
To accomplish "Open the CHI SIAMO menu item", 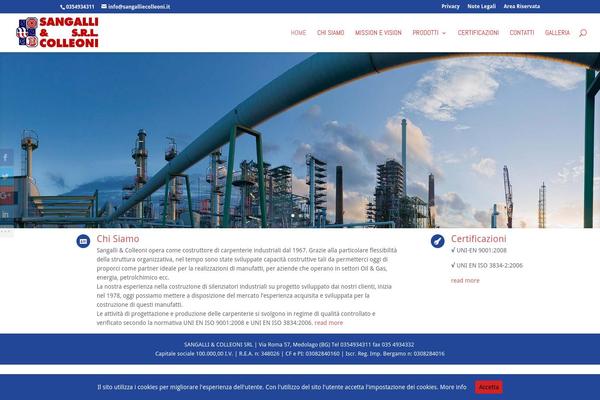I will click(x=331, y=33).
